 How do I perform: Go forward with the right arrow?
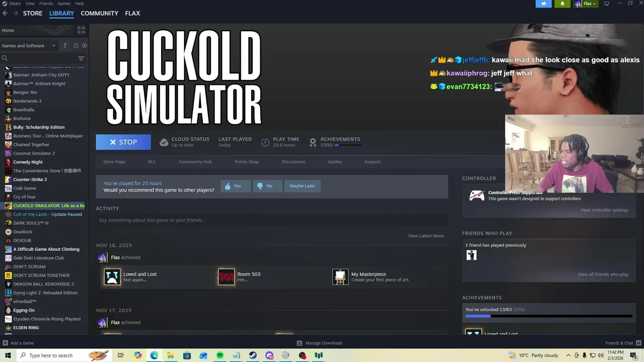(16, 13)
